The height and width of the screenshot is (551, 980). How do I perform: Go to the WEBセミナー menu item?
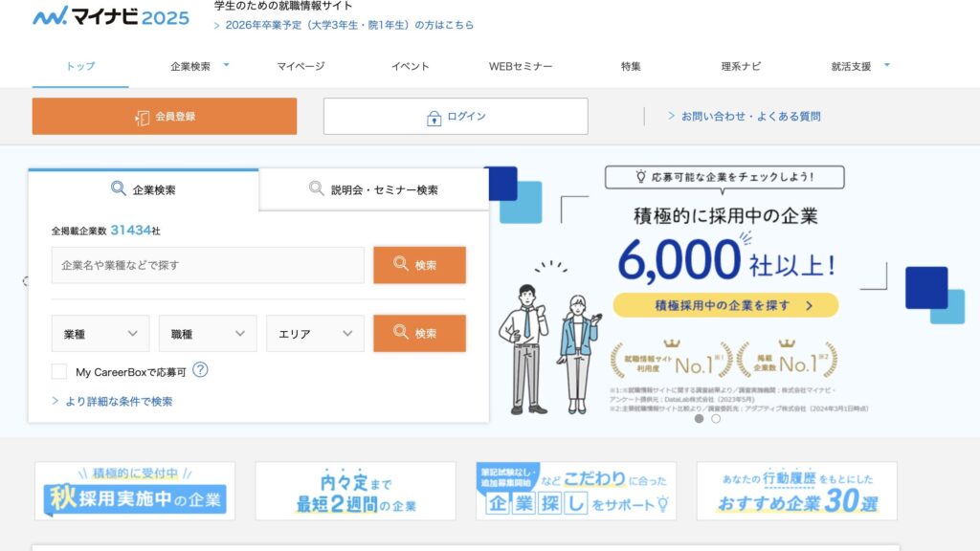click(521, 66)
